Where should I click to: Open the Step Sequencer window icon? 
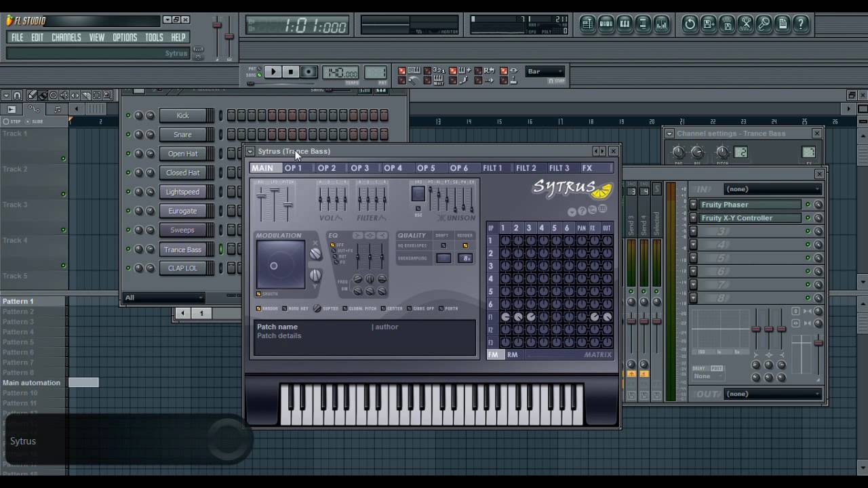point(606,24)
